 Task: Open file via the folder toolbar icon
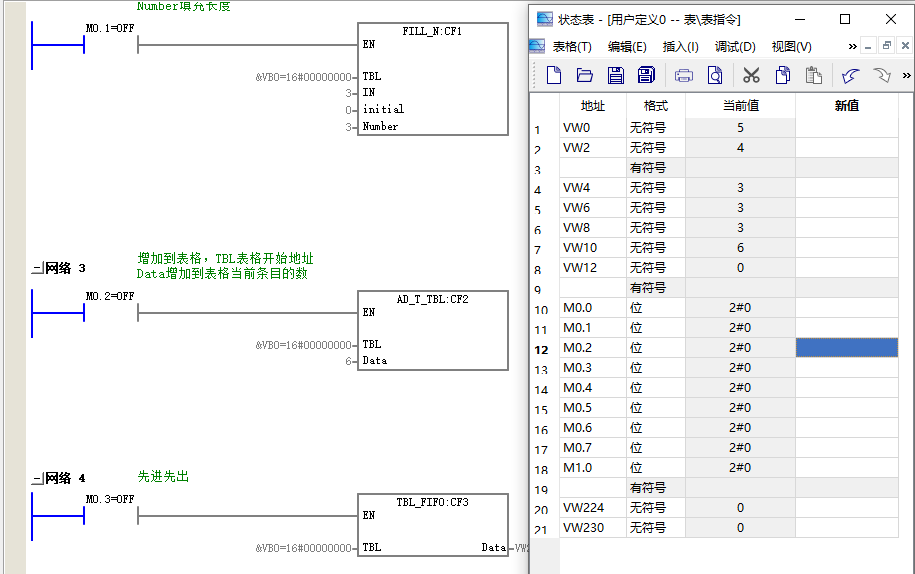(x=585, y=75)
